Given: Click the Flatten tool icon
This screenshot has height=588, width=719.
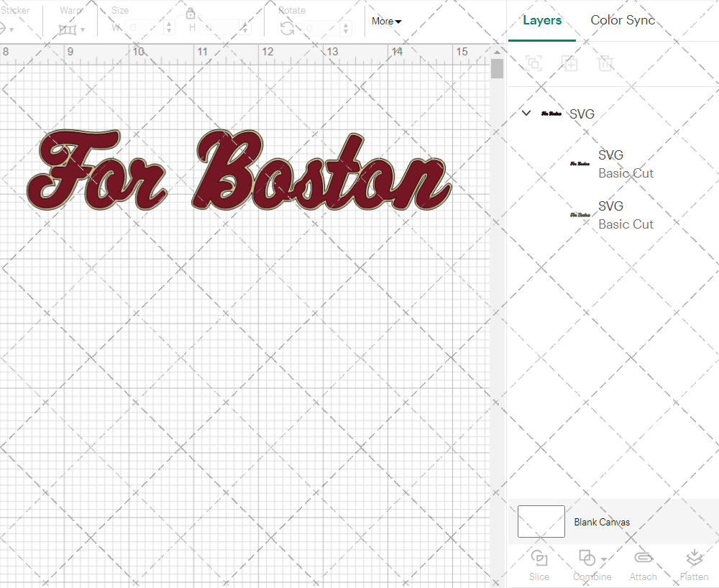Looking at the screenshot, I should 695,558.
